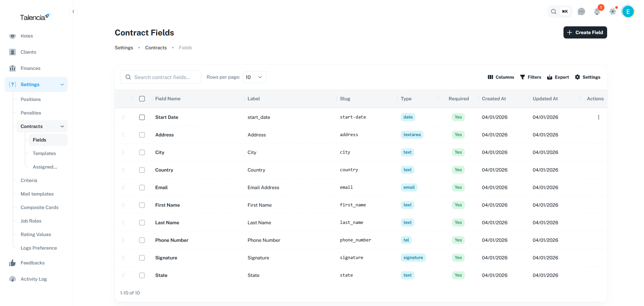Click the Create Field button
Image resolution: width=644 pixels, height=306 pixels.
[x=585, y=32]
